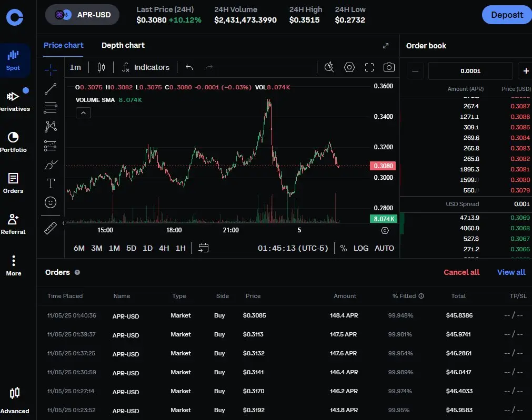Switch to the Depth chart tab
The image size is (532, 420).
tap(123, 45)
